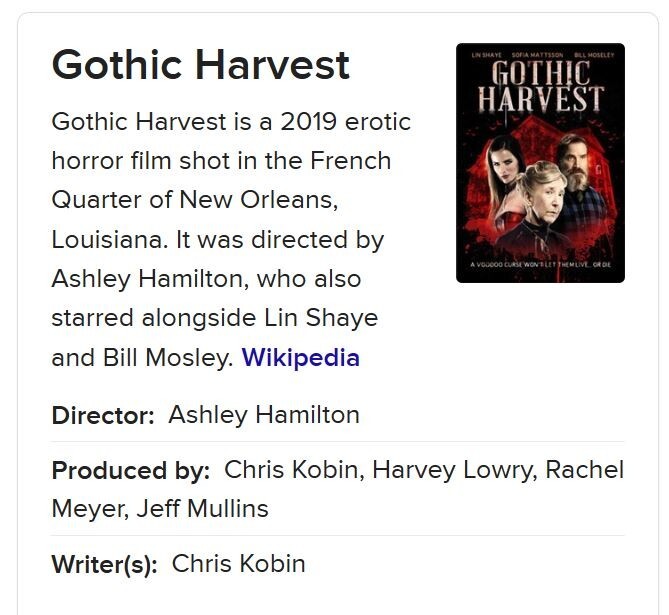This screenshot has width=669, height=615.
Task: Select Jeff Mullins among the producers
Action: click(203, 509)
